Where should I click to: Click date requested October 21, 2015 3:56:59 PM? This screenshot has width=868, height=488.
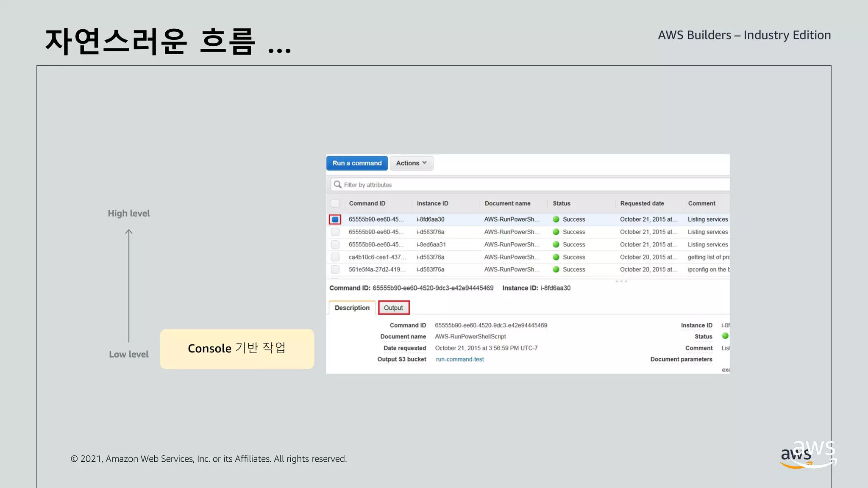tap(486, 348)
